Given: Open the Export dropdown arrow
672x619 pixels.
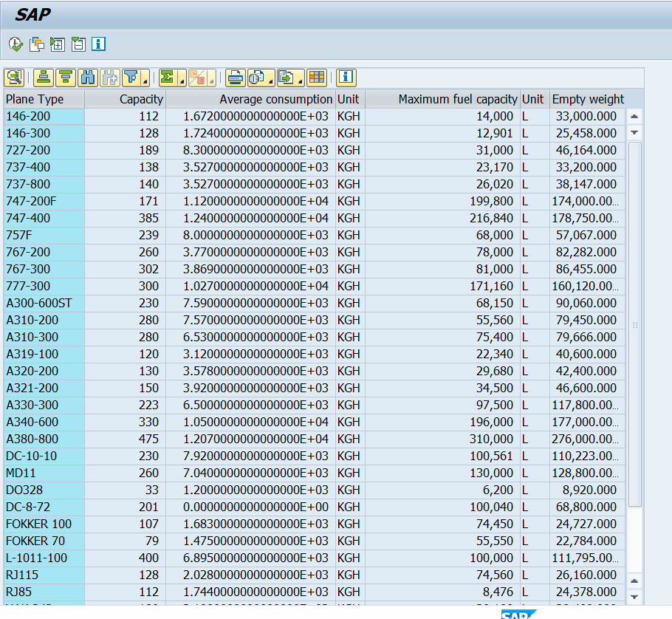Looking at the screenshot, I should click(301, 81).
